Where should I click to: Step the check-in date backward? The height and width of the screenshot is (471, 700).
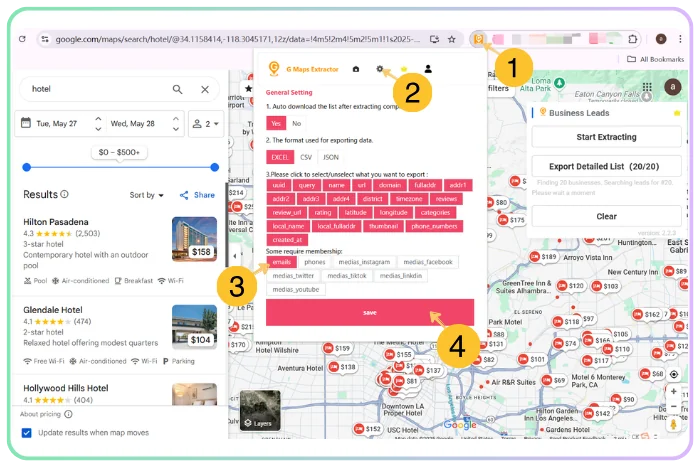point(98,129)
